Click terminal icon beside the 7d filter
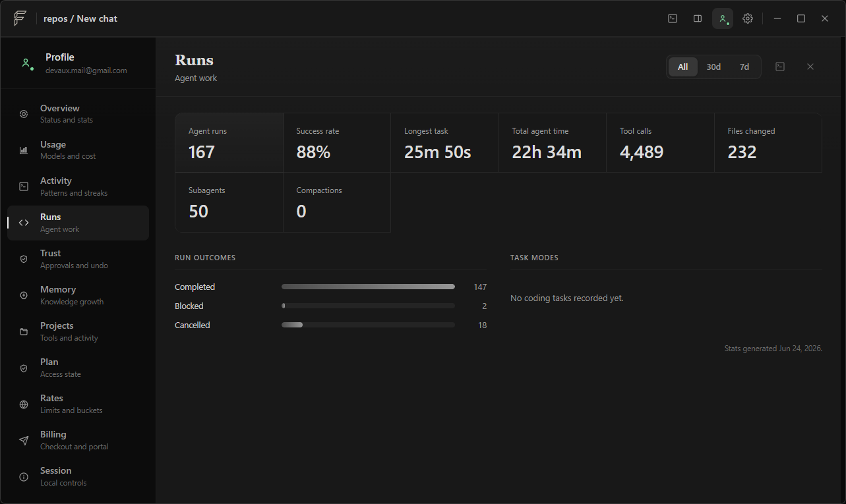Screen dimensions: 846x504 [780, 67]
